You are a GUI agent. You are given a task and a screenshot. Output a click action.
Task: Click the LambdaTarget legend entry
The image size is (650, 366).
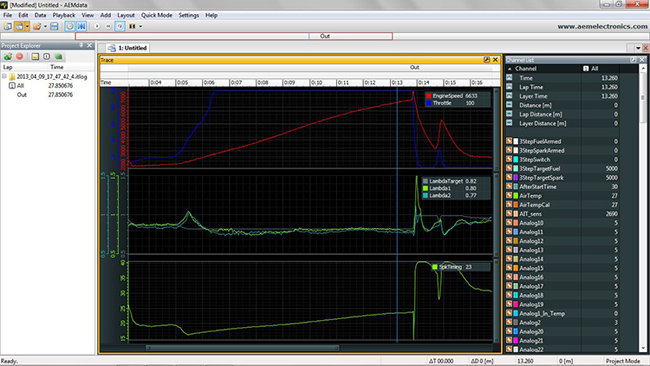tap(450, 181)
